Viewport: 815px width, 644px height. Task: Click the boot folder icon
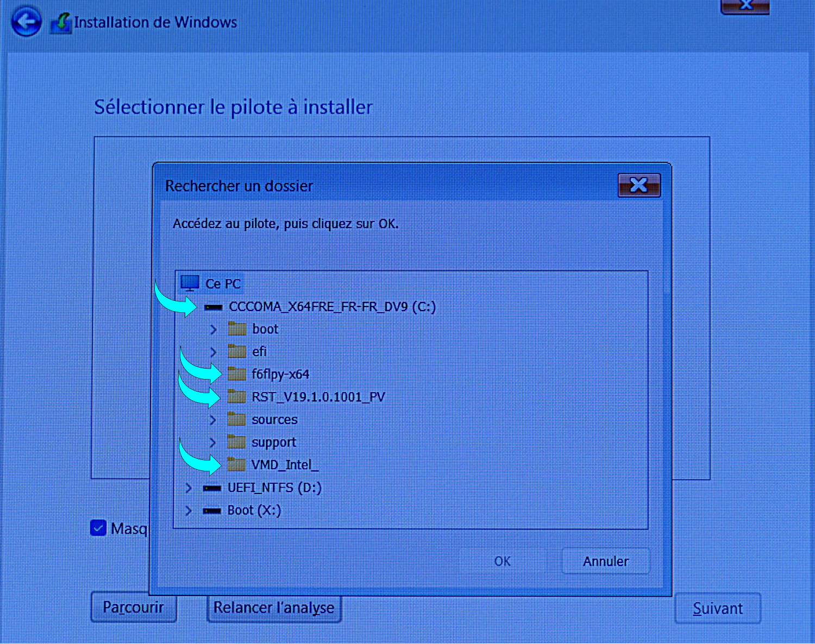237,329
